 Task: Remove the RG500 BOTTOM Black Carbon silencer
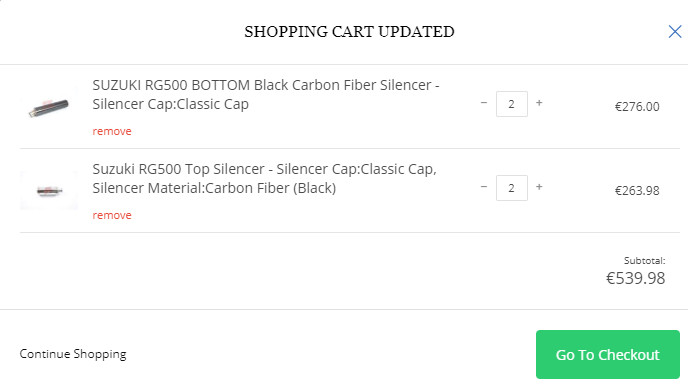tap(112, 131)
